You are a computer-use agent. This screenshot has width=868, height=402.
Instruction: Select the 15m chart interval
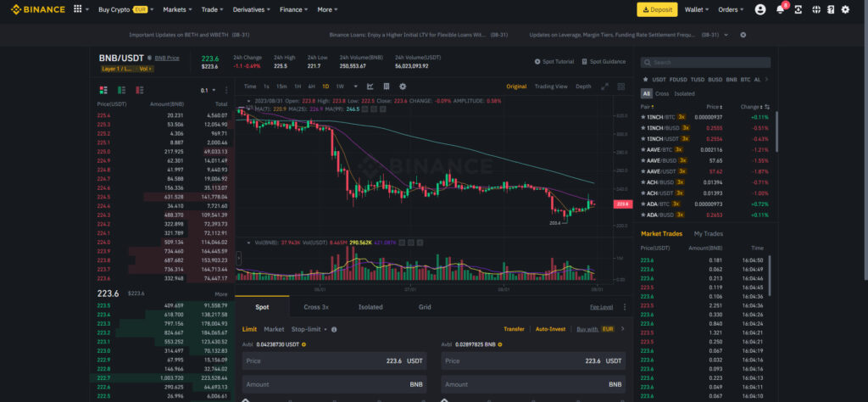[x=281, y=87]
